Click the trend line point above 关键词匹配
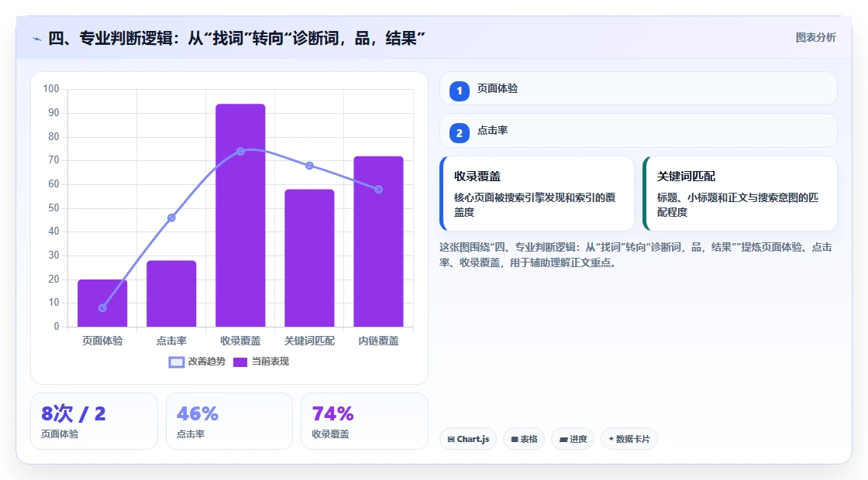 (x=309, y=166)
